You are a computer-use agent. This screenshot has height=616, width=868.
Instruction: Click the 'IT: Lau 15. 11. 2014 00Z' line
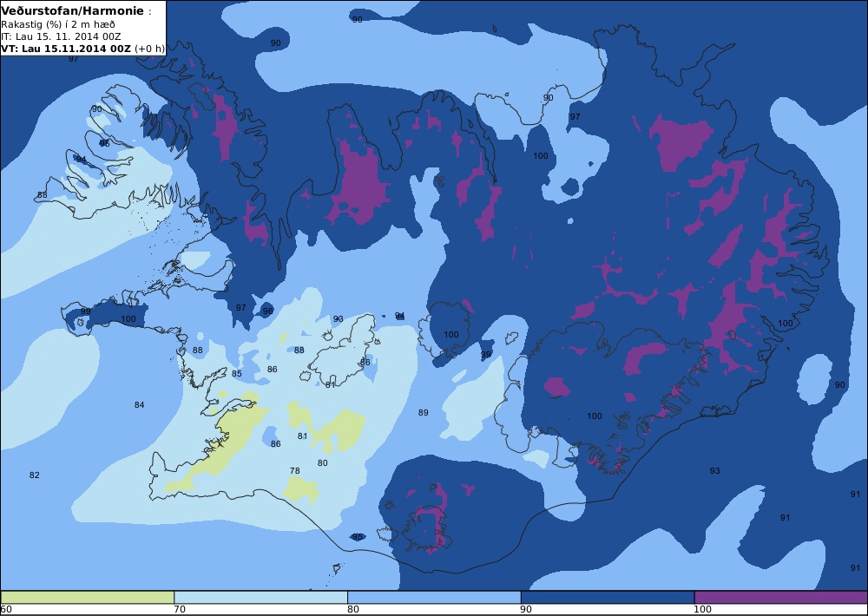(61, 36)
